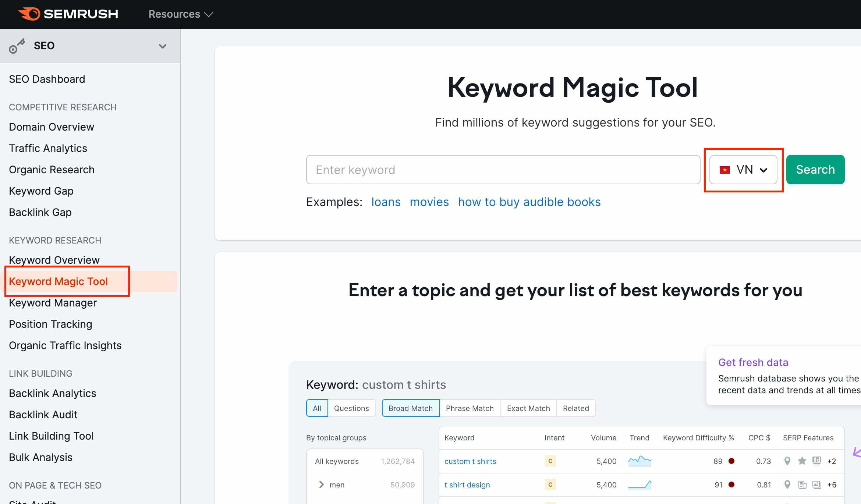Click the intent C badge for t shirt design
This screenshot has width=861, height=504.
coord(550,485)
